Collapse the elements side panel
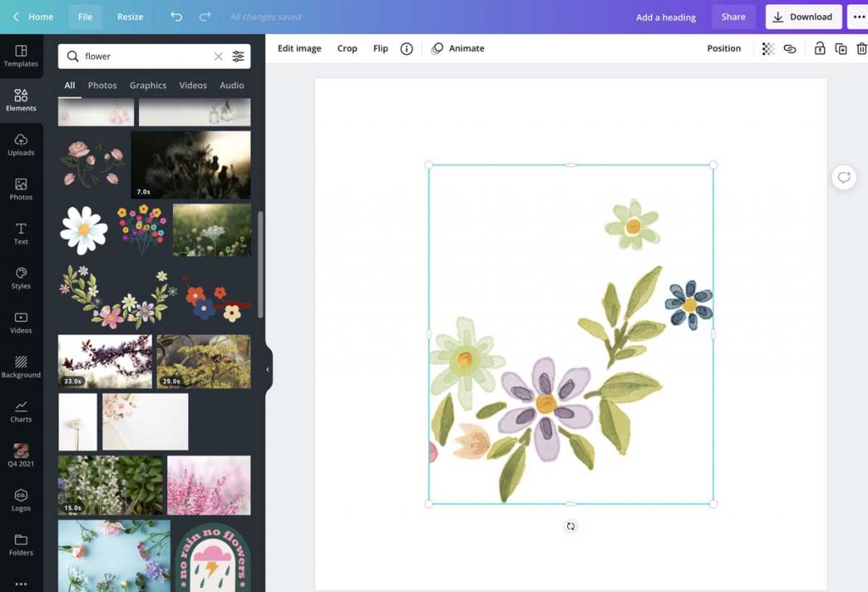 click(268, 368)
